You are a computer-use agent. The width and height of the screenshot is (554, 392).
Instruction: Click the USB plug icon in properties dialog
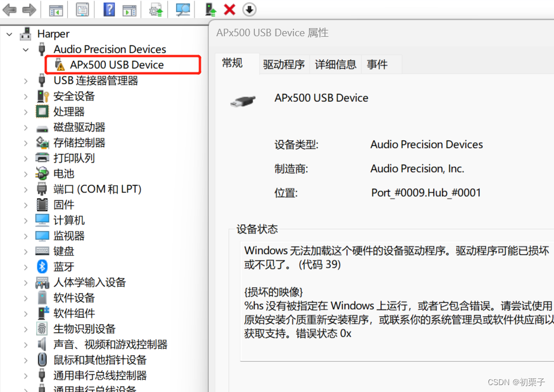(243, 101)
